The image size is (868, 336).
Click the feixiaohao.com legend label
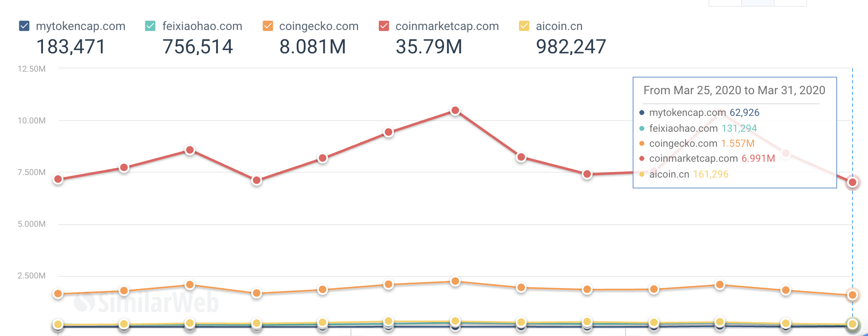(202, 26)
